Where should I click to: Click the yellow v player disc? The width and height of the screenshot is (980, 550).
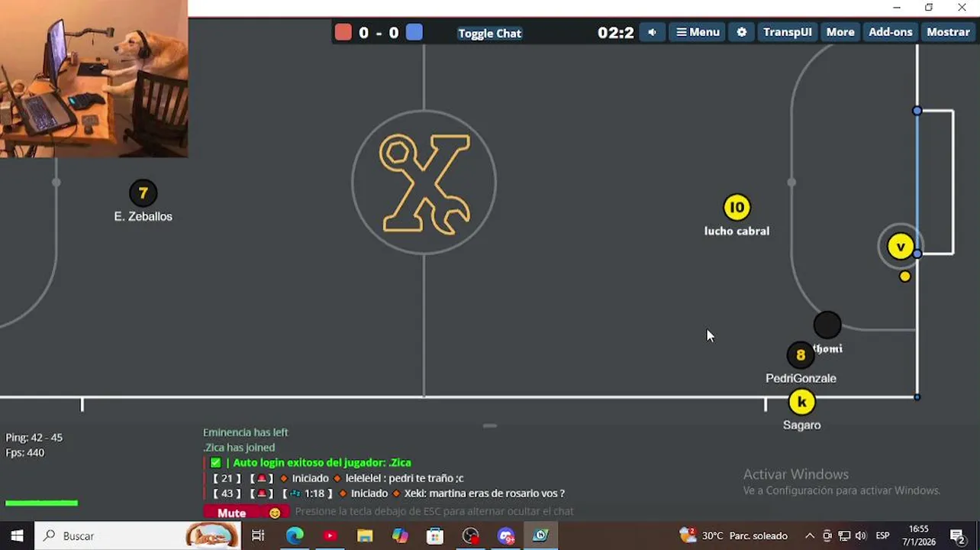pyautogui.click(x=901, y=246)
